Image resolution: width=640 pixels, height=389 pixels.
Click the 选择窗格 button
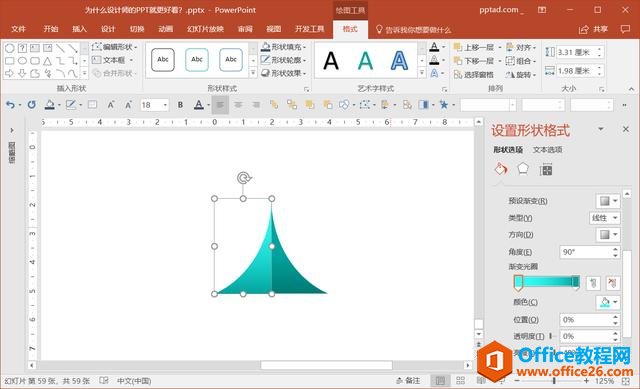click(x=474, y=75)
